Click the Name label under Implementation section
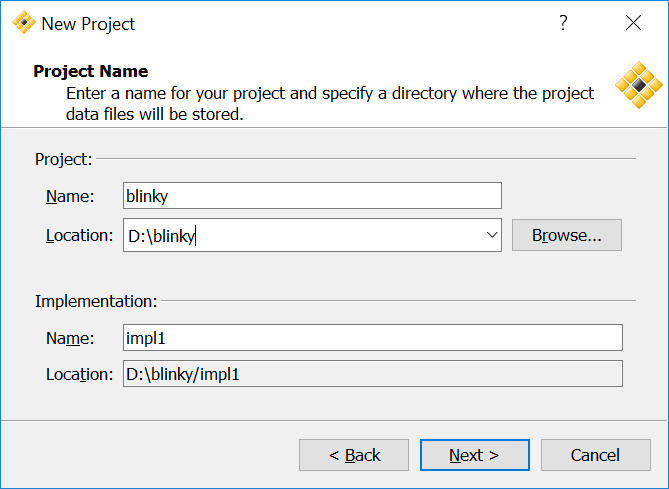This screenshot has width=669, height=489. (70, 338)
